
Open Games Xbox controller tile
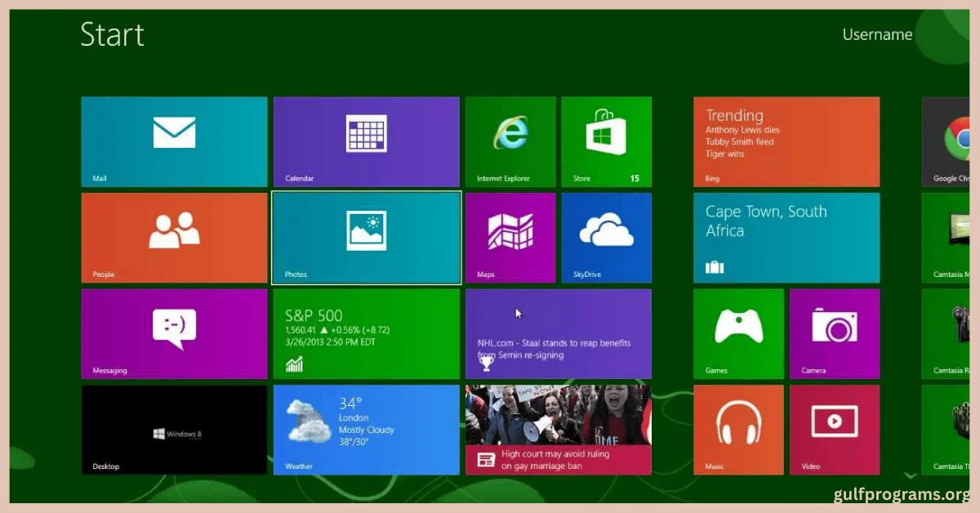pyautogui.click(x=738, y=333)
